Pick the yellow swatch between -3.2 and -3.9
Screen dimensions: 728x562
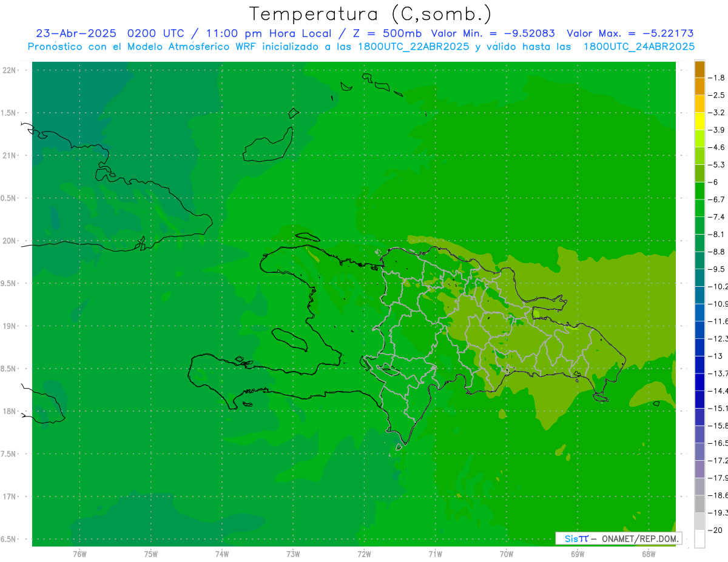tap(700, 121)
